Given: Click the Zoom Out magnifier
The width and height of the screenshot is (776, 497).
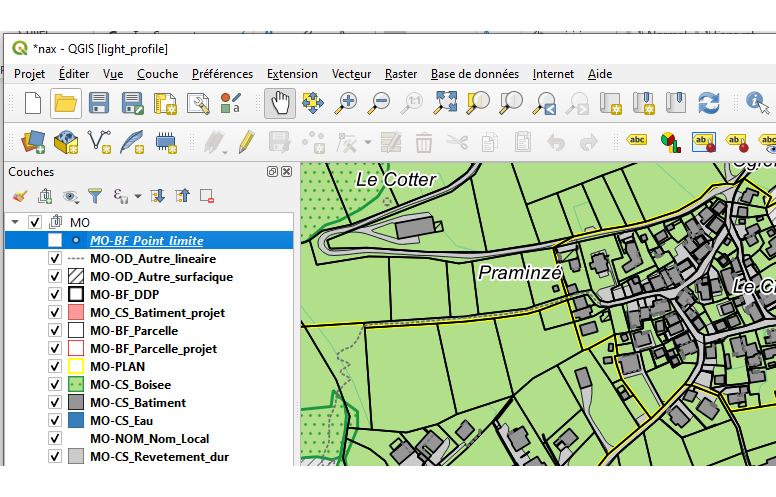Looking at the screenshot, I should [x=379, y=103].
